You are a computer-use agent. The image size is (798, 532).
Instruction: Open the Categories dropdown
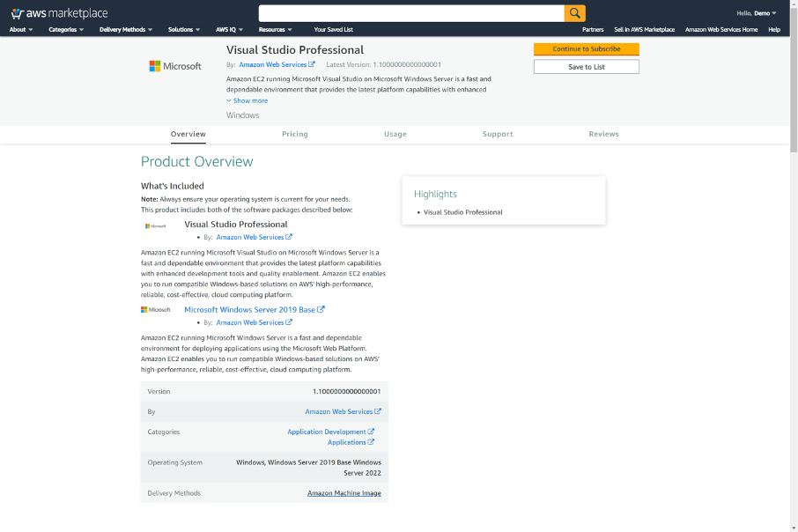65,29
